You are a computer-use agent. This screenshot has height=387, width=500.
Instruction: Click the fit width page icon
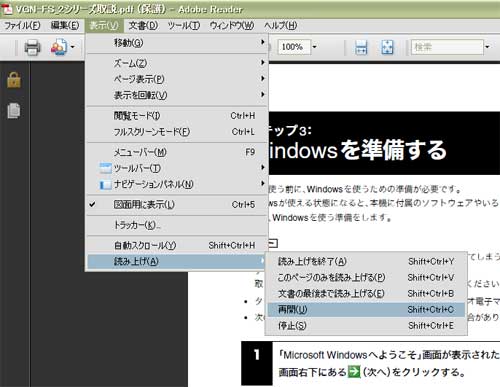pos(361,47)
